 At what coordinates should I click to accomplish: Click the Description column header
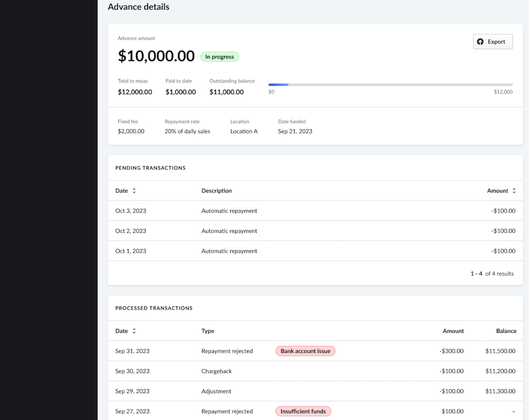[x=217, y=191]
